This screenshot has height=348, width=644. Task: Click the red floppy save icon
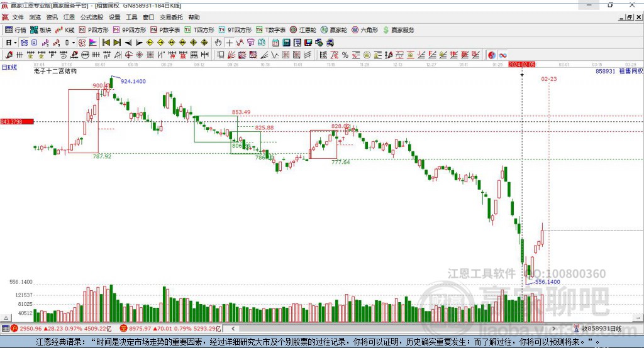coord(308,43)
